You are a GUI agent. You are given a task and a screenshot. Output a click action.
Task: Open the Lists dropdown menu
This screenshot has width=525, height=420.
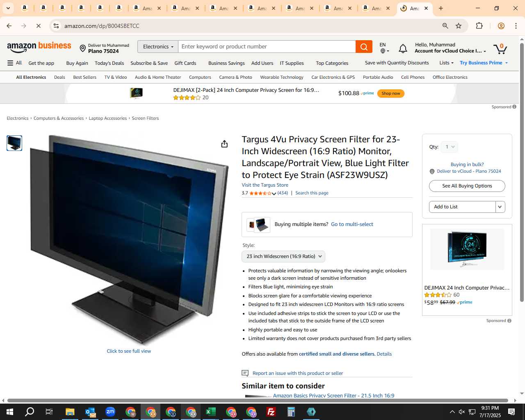coord(446,63)
